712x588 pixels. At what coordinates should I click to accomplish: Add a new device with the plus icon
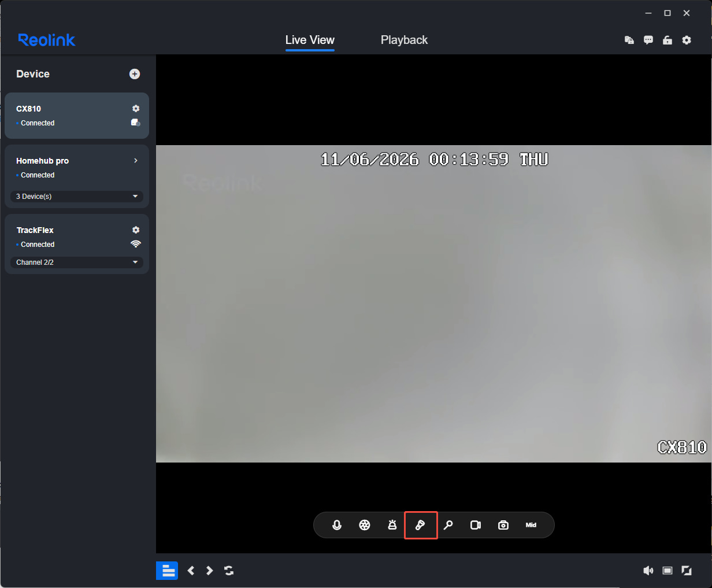[x=135, y=74]
